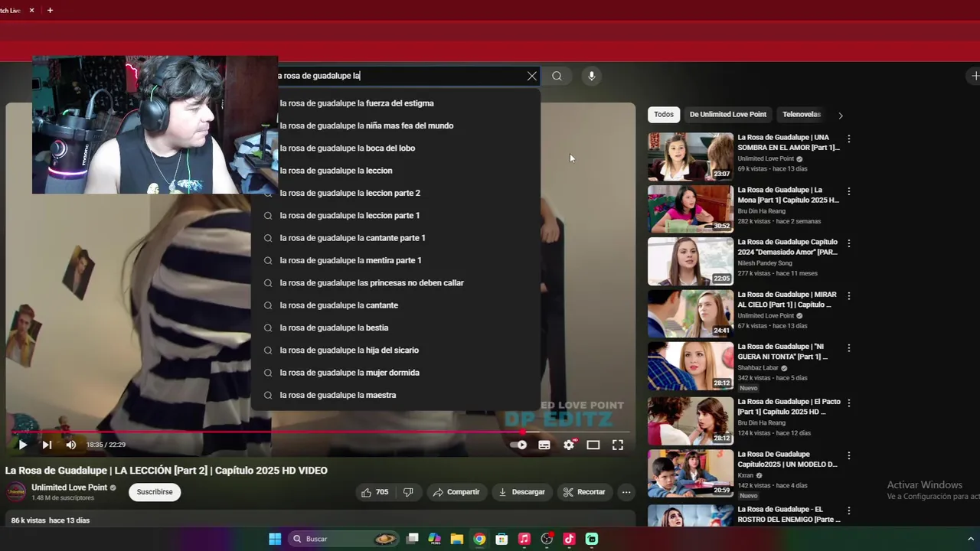The width and height of the screenshot is (980, 551).
Task: Open File Explorer from taskbar
Action: pos(457,539)
